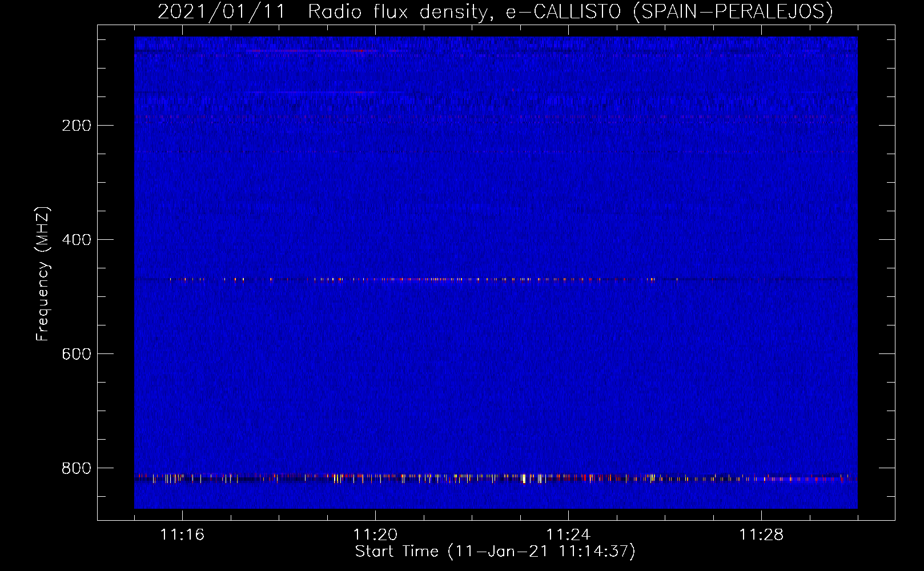The height and width of the screenshot is (571, 924).
Task: Click the 400 frequency tick label
Action: click(x=77, y=240)
